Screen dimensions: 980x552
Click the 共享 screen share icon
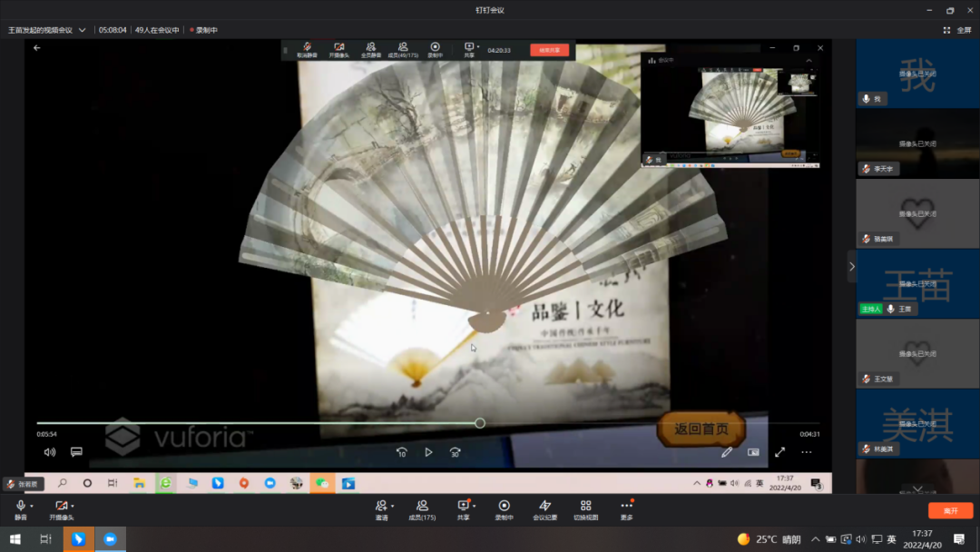click(463, 506)
